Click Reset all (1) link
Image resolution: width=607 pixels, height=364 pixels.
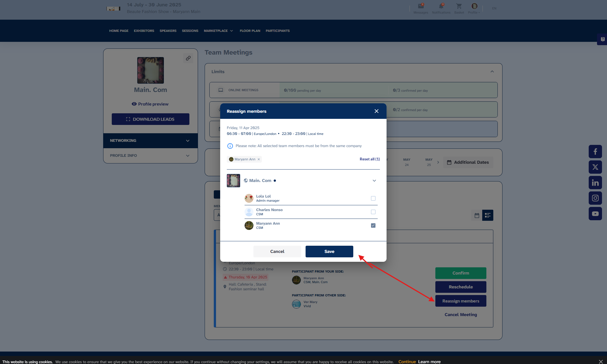click(x=369, y=159)
